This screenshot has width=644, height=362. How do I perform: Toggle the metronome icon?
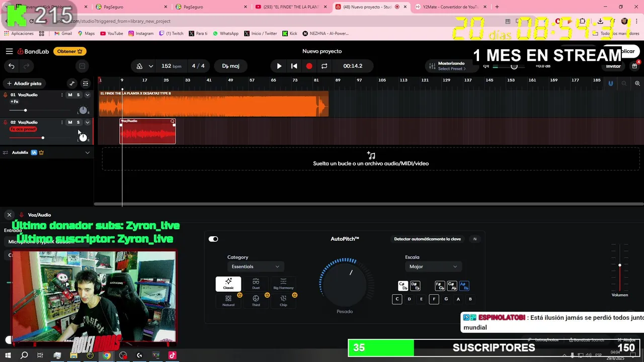point(139,66)
